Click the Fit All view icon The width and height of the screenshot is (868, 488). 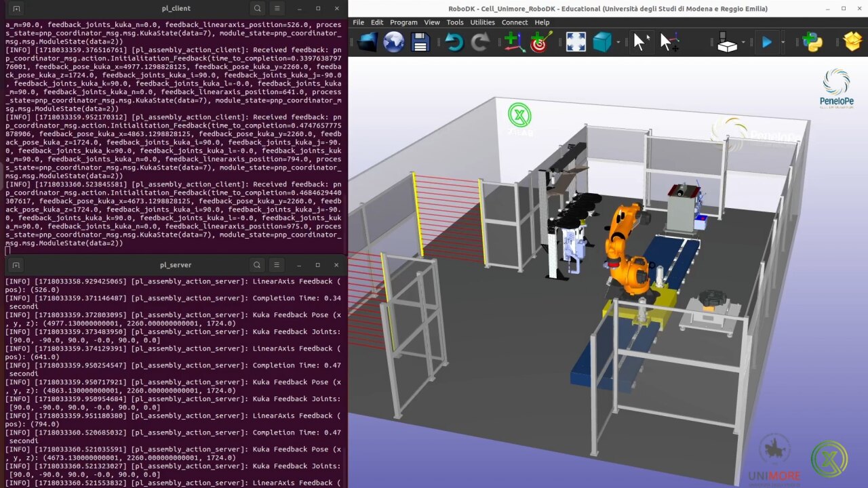(576, 43)
